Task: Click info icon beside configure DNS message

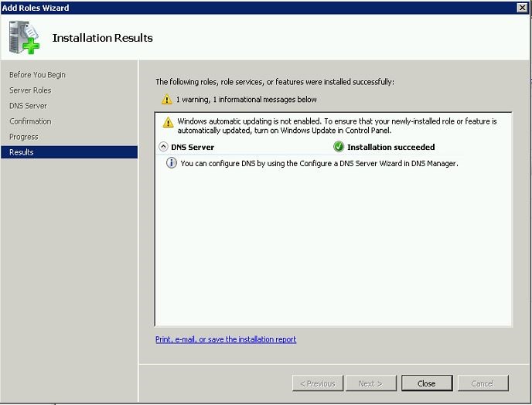Action: (x=172, y=163)
